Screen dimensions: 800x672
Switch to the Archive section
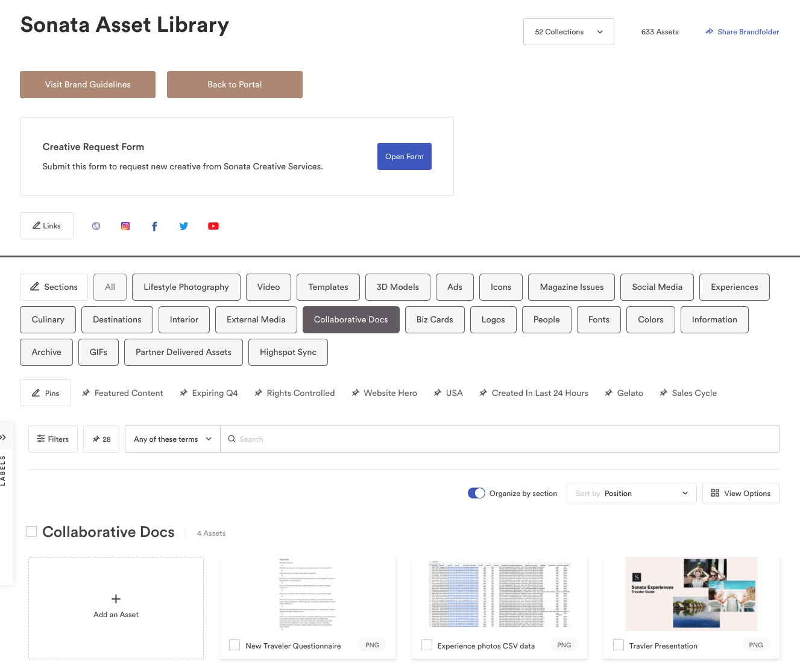coord(46,352)
